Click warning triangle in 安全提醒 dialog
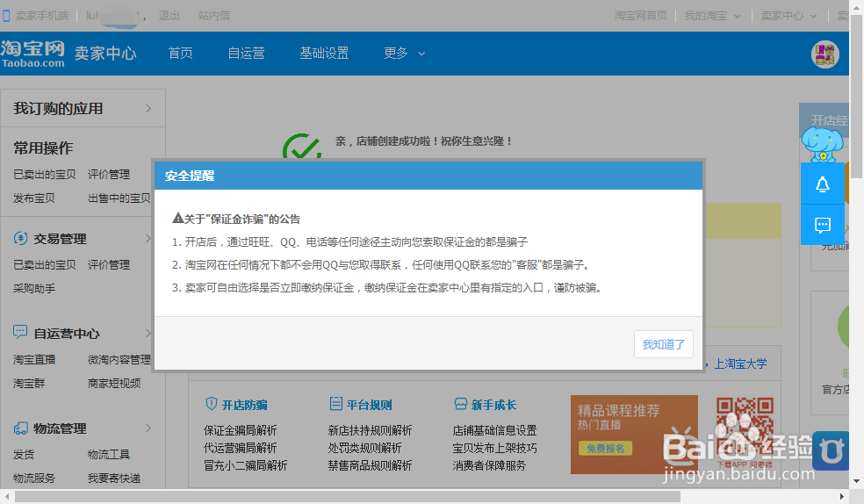Image resolution: width=864 pixels, height=504 pixels. pyautogui.click(x=177, y=218)
